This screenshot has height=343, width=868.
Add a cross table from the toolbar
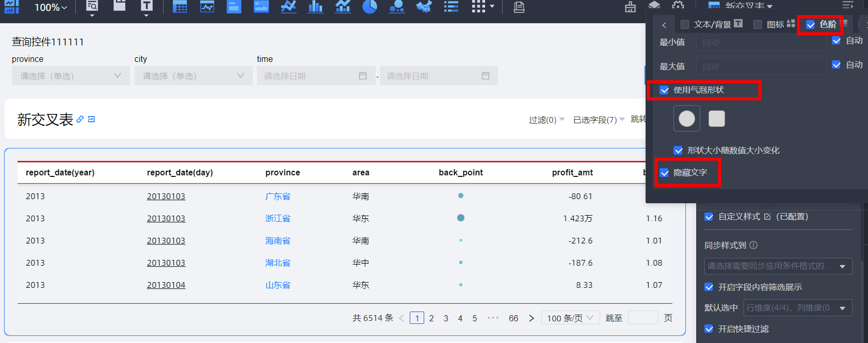(x=180, y=7)
